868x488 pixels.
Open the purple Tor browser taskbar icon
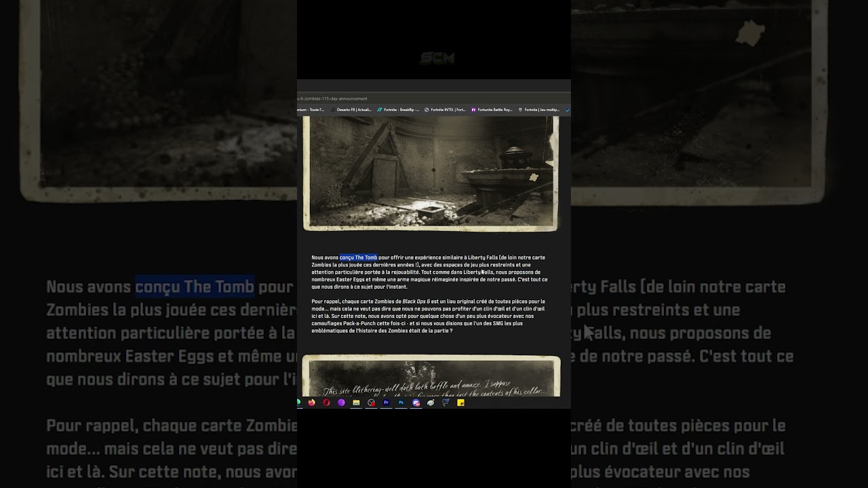coord(341,403)
